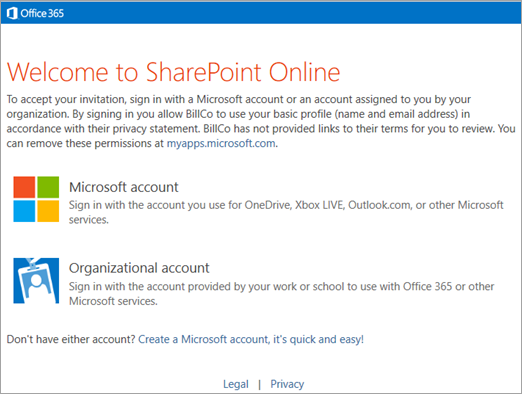Open the myapps.microsoft.com link
Image resolution: width=522 pixels, height=394 pixels.
coord(221,143)
